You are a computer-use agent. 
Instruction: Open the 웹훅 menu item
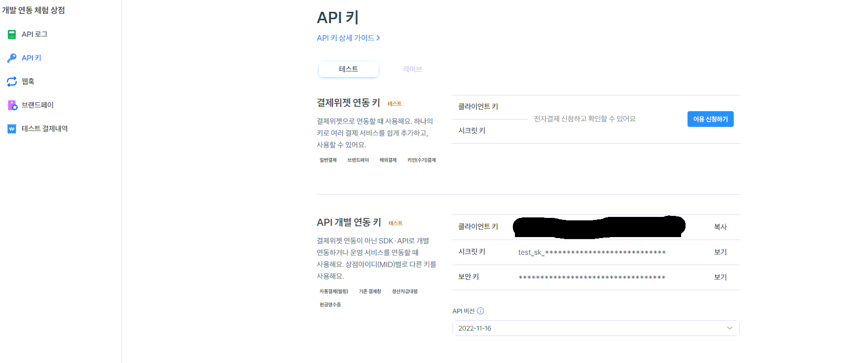(x=28, y=82)
